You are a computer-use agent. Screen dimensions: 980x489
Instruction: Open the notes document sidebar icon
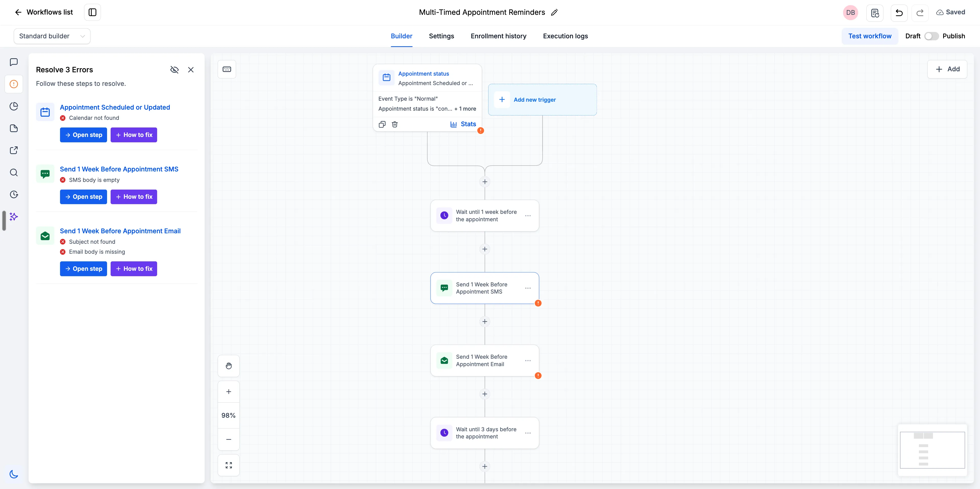(x=14, y=128)
